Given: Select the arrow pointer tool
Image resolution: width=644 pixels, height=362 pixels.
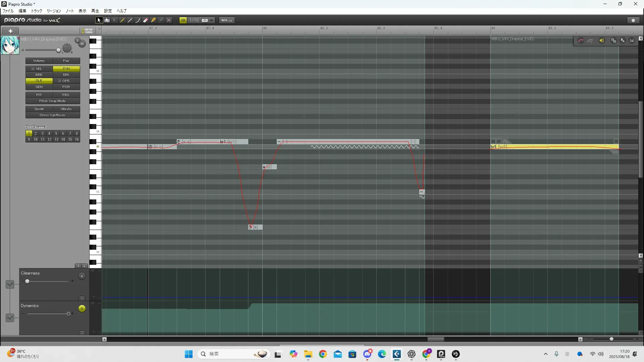Looking at the screenshot, I should point(99,20).
